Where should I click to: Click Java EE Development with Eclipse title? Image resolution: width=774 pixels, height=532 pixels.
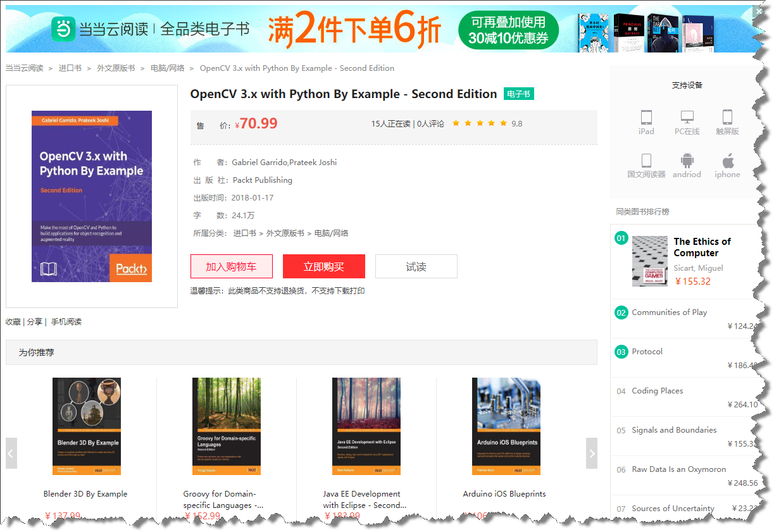pyautogui.click(x=365, y=500)
